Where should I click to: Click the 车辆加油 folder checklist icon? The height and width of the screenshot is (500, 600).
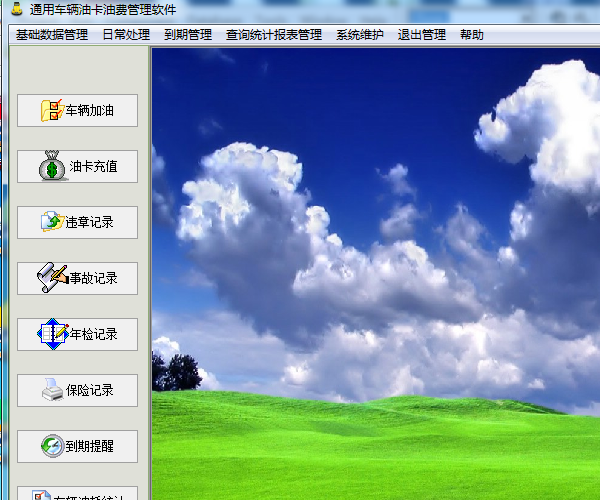pos(52,111)
